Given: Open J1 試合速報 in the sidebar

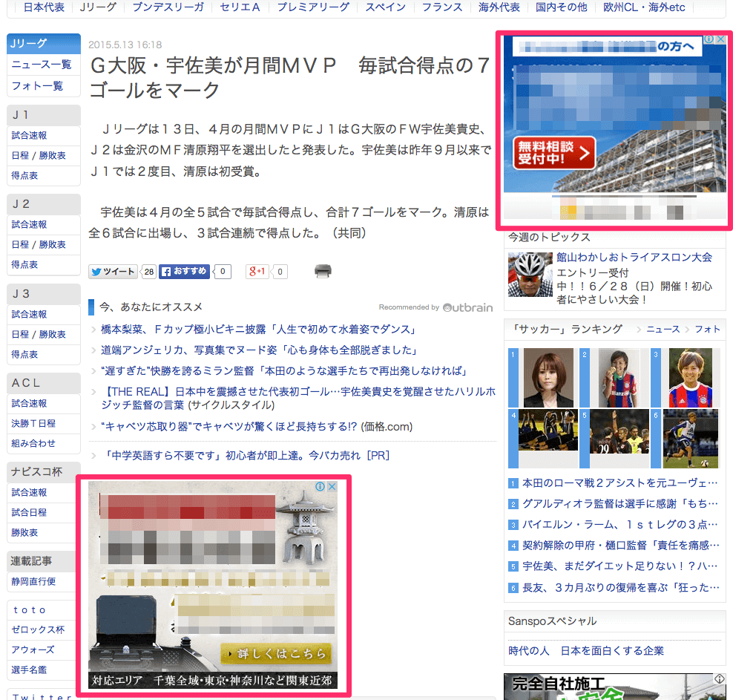Looking at the screenshot, I should pos(30,136).
